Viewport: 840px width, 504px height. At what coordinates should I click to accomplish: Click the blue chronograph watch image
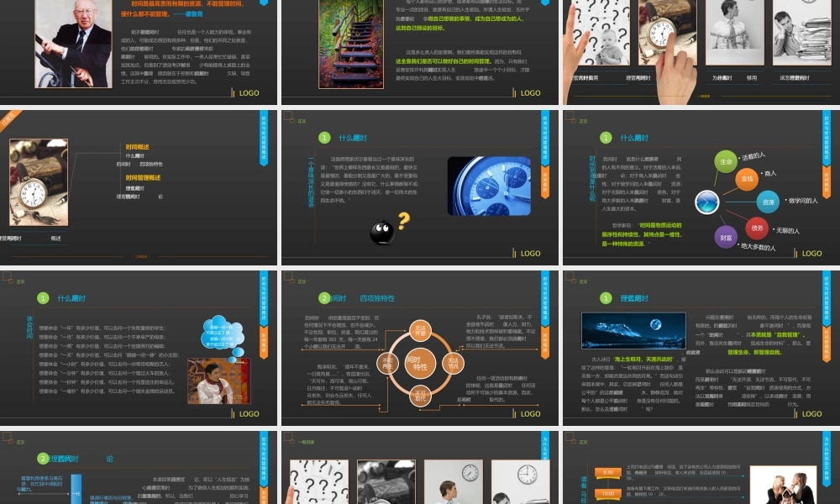[x=489, y=186]
